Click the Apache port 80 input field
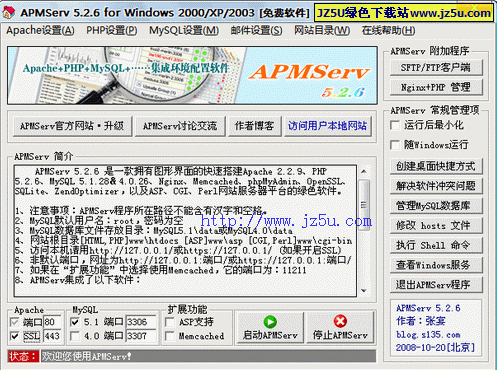 pyautogui.click(x=52, y=322)
